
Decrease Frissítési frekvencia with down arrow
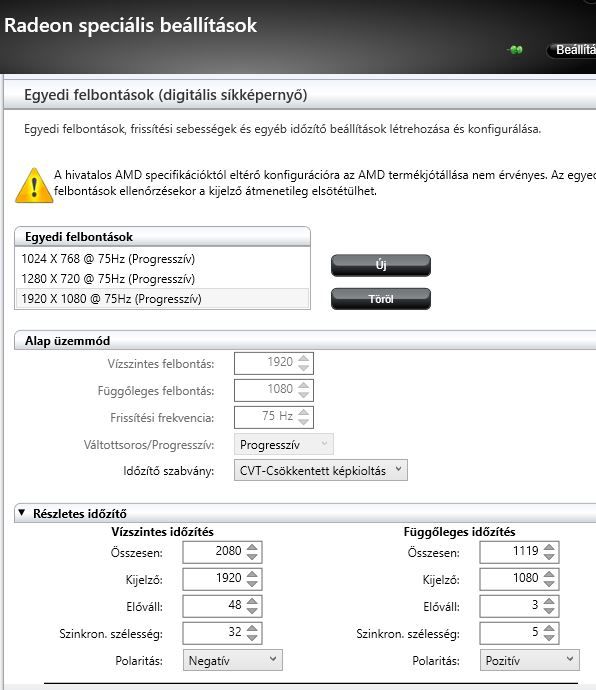tap(303, 422)
